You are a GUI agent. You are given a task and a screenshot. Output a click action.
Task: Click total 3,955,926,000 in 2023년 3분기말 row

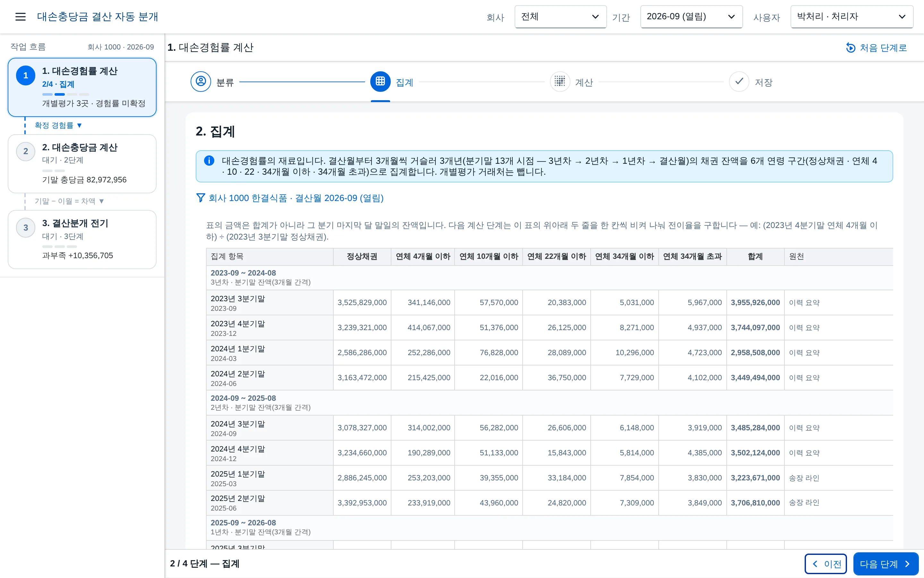[755, 303]
